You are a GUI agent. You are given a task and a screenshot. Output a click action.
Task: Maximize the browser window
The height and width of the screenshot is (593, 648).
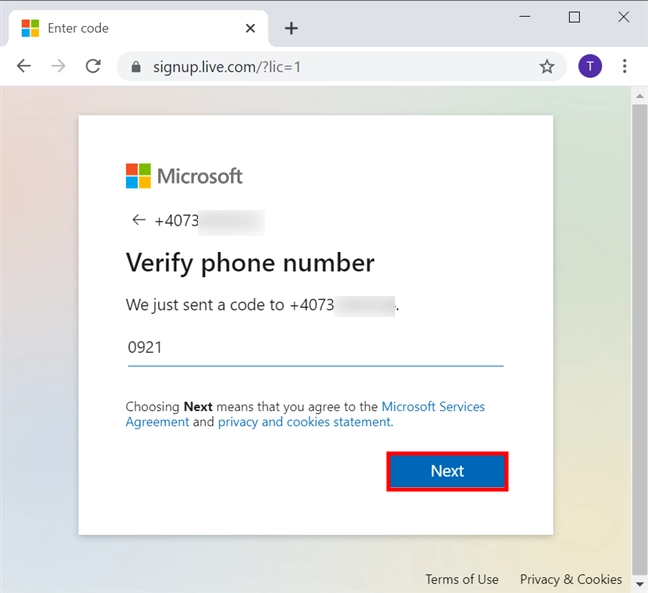tap(574, 17)
